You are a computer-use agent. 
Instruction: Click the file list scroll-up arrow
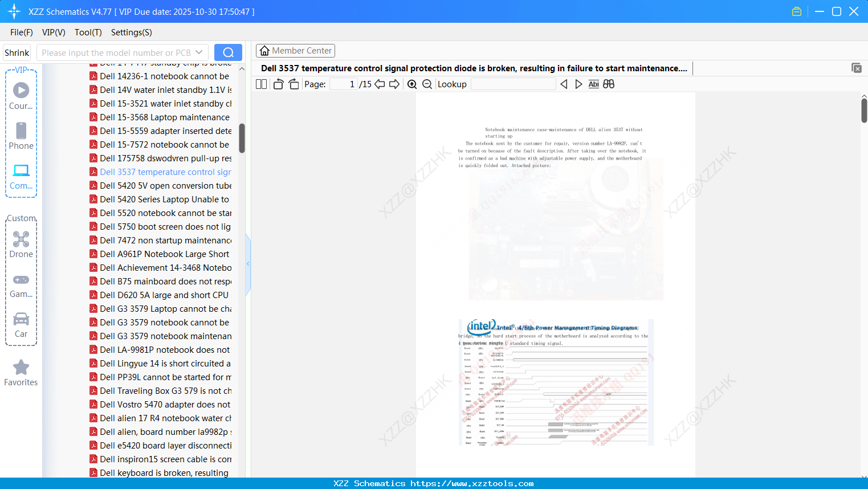pos(242,69)
